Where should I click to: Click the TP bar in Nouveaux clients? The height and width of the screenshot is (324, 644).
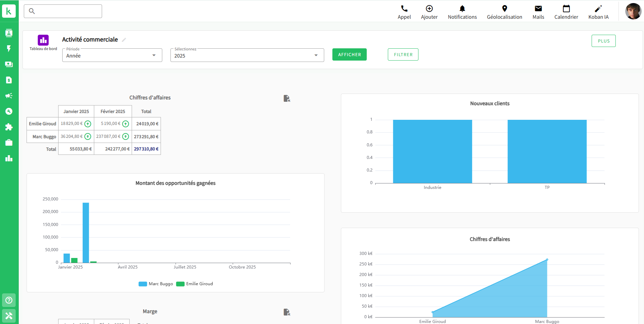coord(547,151)
